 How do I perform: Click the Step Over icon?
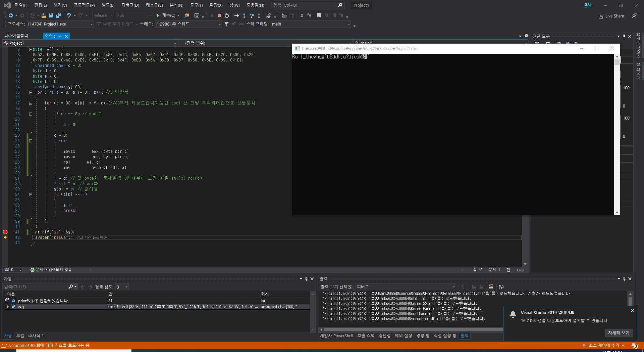point(252,15)
